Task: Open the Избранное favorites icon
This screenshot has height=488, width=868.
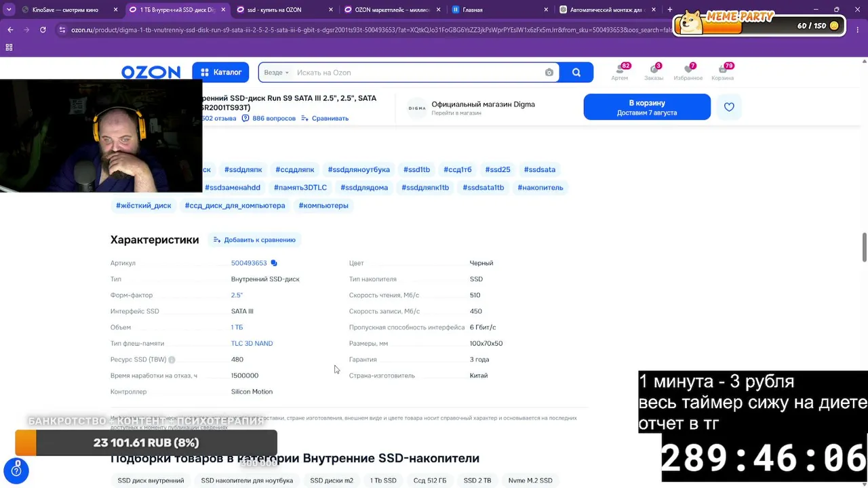Action: pyautogui.click(x=688, y=72)
